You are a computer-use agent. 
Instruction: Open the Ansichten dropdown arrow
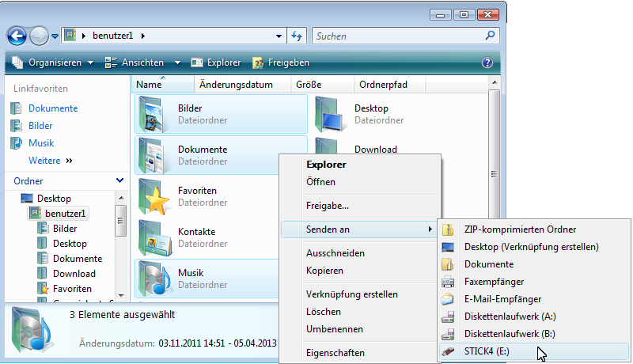pos(177,63)
